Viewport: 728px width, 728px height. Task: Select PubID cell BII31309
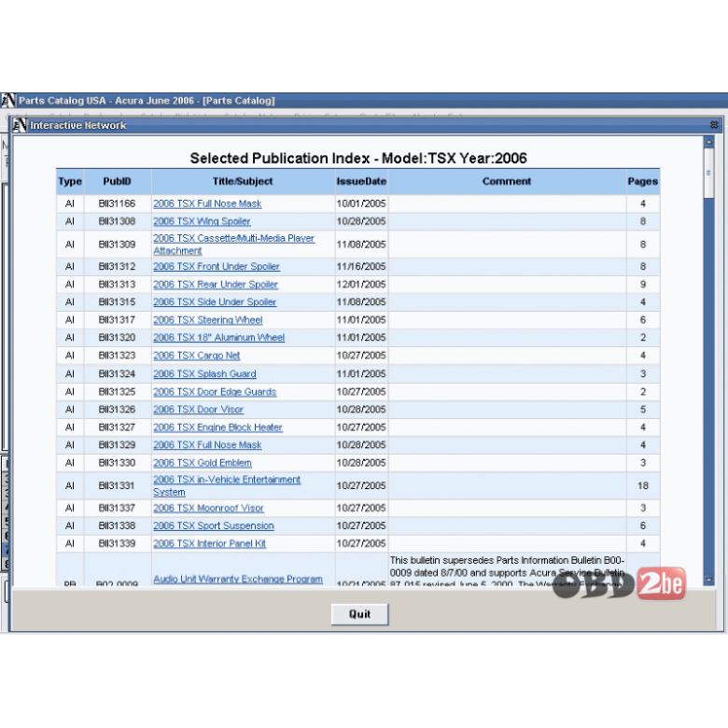[x=117, y=245]
